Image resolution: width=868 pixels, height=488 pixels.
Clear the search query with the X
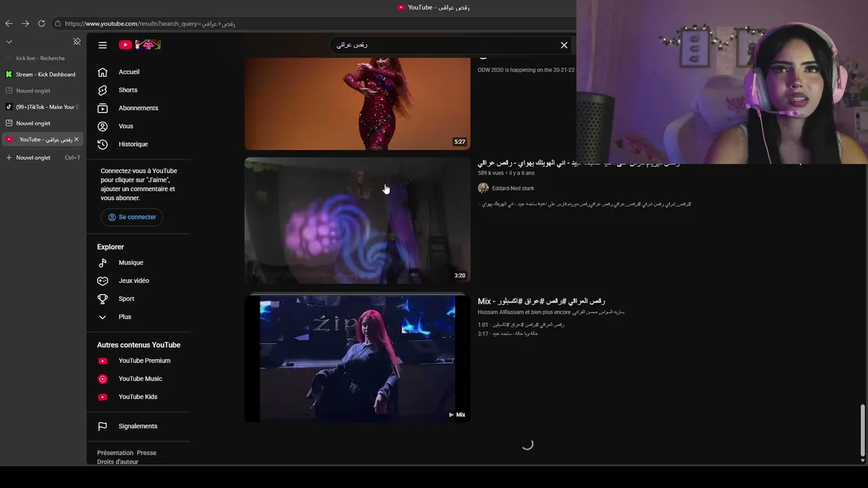pos(564,45)
